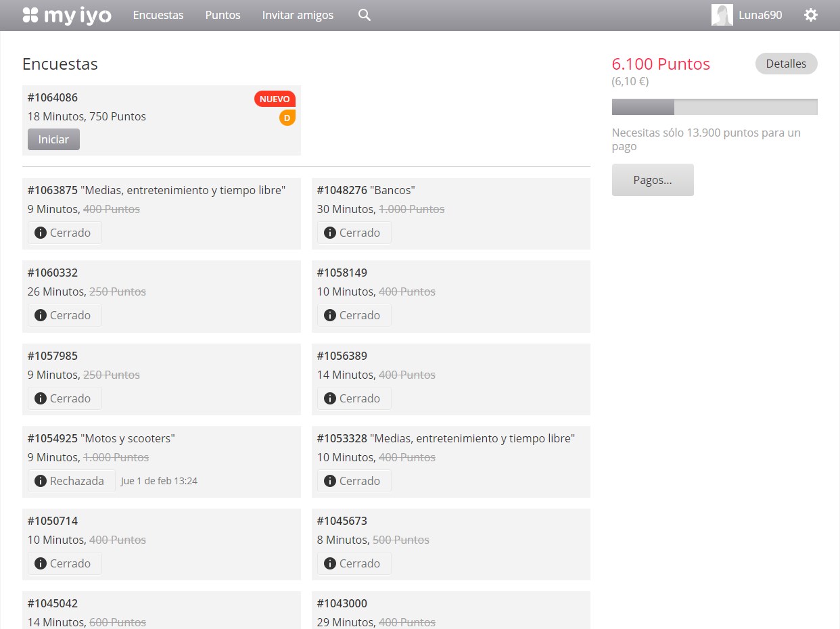
Task: Click info icon on Rechazada survey #1054925
Action: 40,481
